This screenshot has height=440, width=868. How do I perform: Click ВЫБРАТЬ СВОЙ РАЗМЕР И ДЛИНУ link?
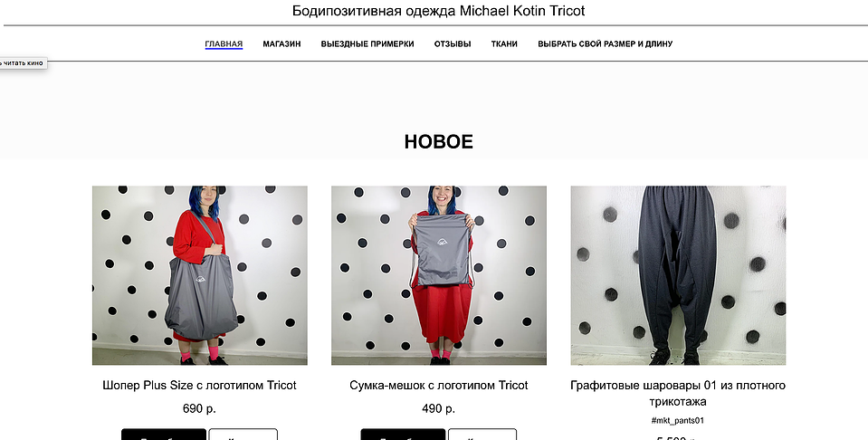click(605, 43)
